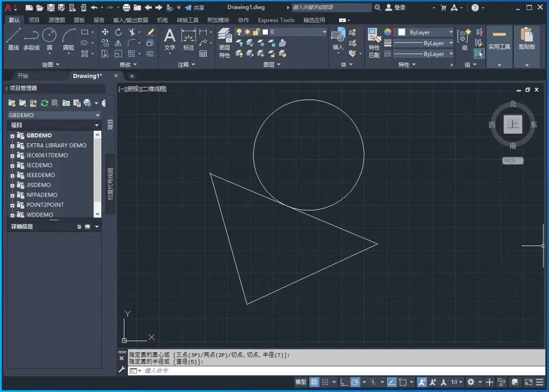Viewport: 549px width, 392px height.
Task: Open the Express Tools ribbon tab
Action: coord(276,20)
